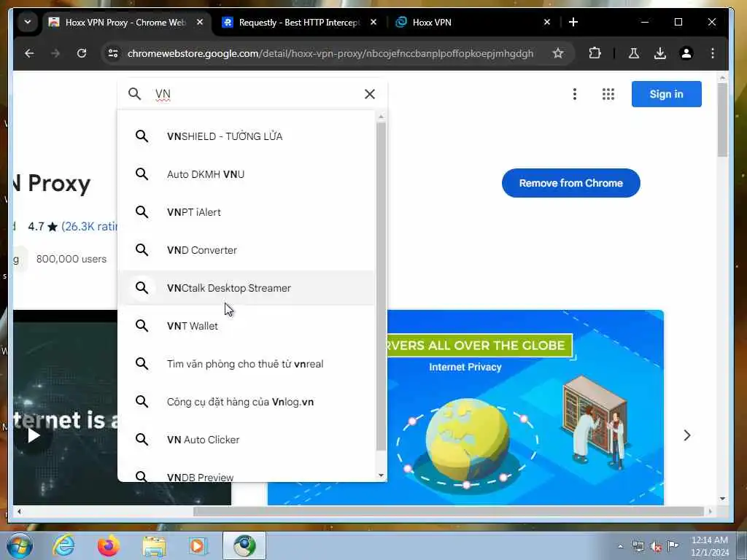Play the promo video

point(33,435)
